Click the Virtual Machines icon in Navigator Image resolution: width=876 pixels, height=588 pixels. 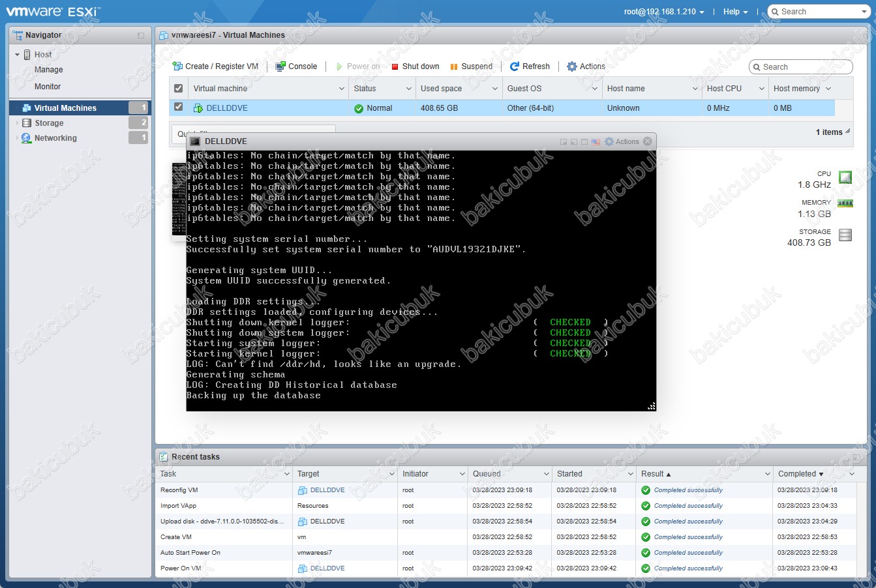(x=27, y=108)
